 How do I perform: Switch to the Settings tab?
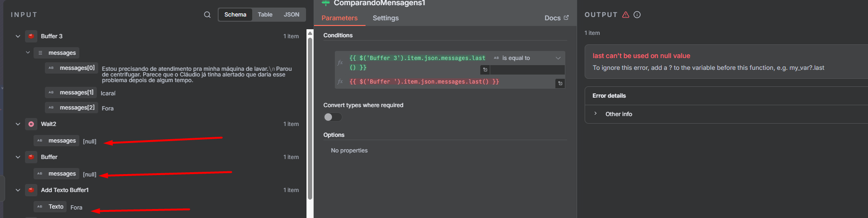[385, 18]
